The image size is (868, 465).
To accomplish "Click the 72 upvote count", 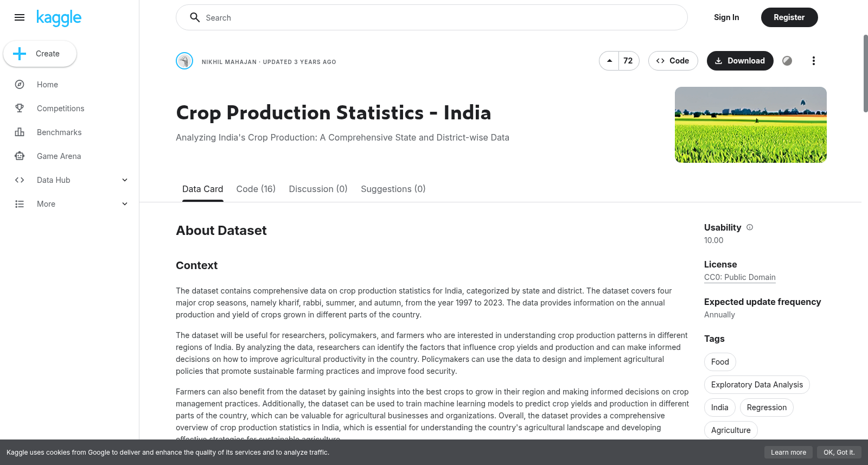I will [x=628, y=61].
